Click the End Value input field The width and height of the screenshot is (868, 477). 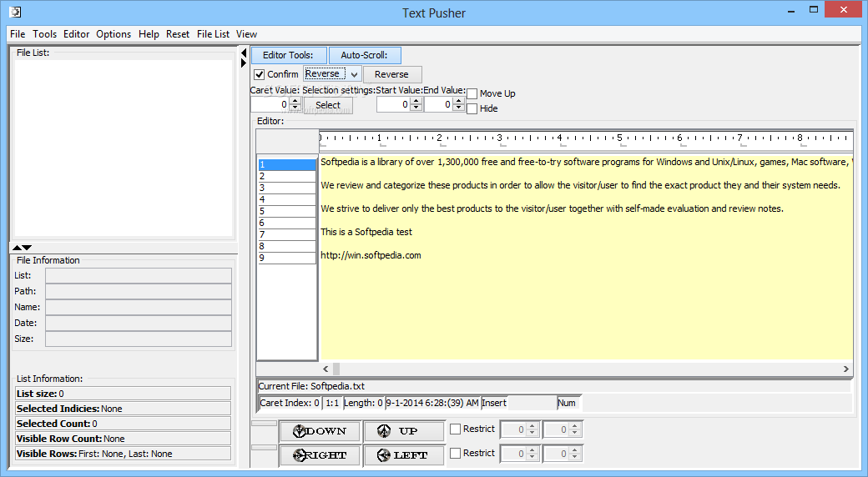tap(438, 104)
